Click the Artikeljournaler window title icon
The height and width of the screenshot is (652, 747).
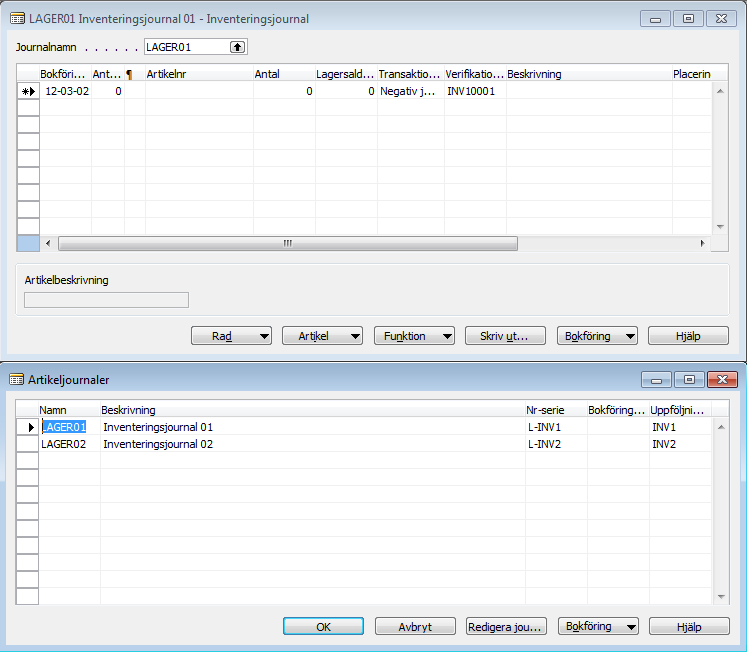[x=16, y=380]
